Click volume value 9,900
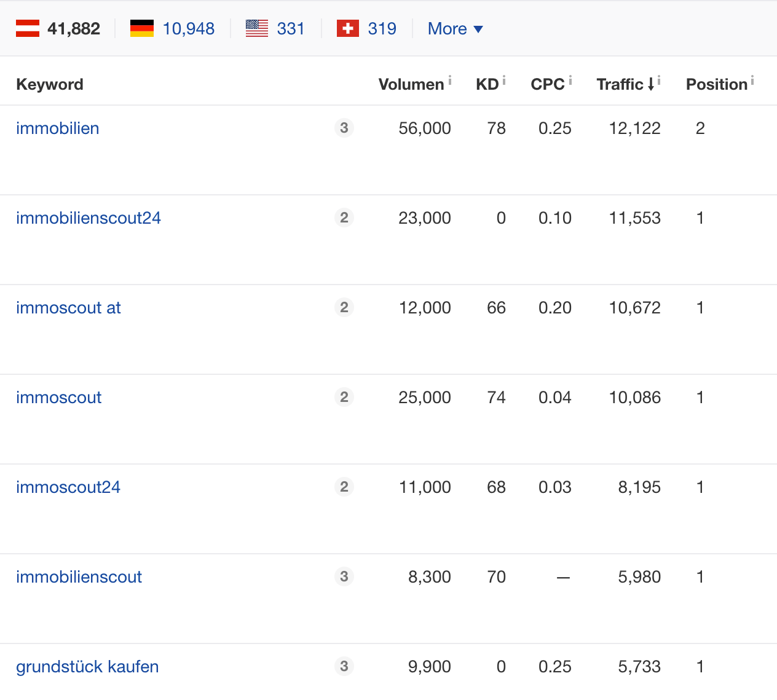The height and width of the screenshot is (700, 777). (x=430, y=667)
